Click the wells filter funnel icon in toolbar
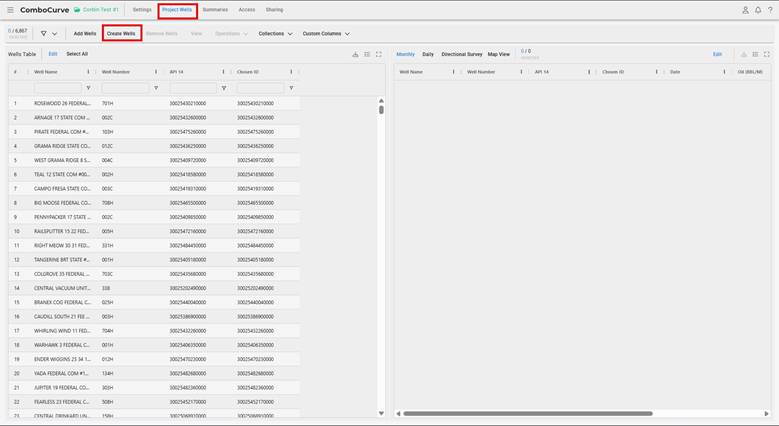779x426 pixels. tap(44, 34)
